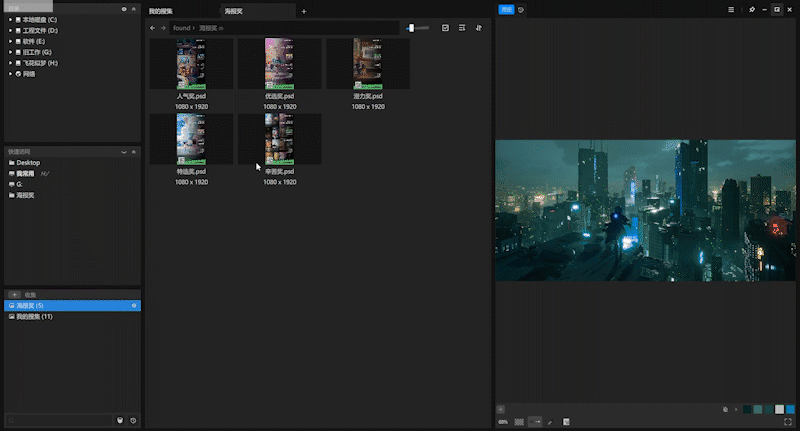This screenshot has height=431, width=800.
Task: Click the 68% zoom level
Action: [x=503, y=422]
